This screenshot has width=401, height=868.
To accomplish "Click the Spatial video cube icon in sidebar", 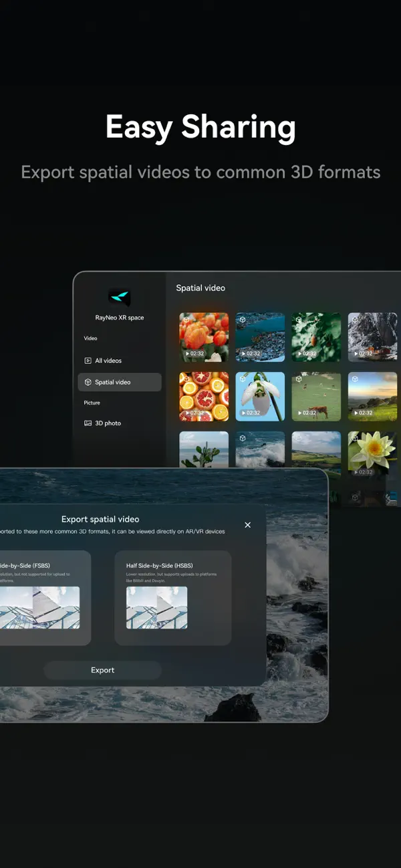I will 88,382.
